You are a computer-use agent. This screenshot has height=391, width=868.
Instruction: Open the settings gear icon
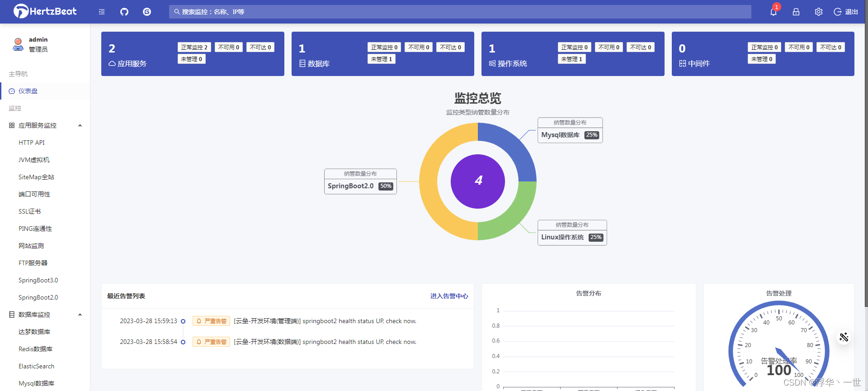[x=819, y=12]
